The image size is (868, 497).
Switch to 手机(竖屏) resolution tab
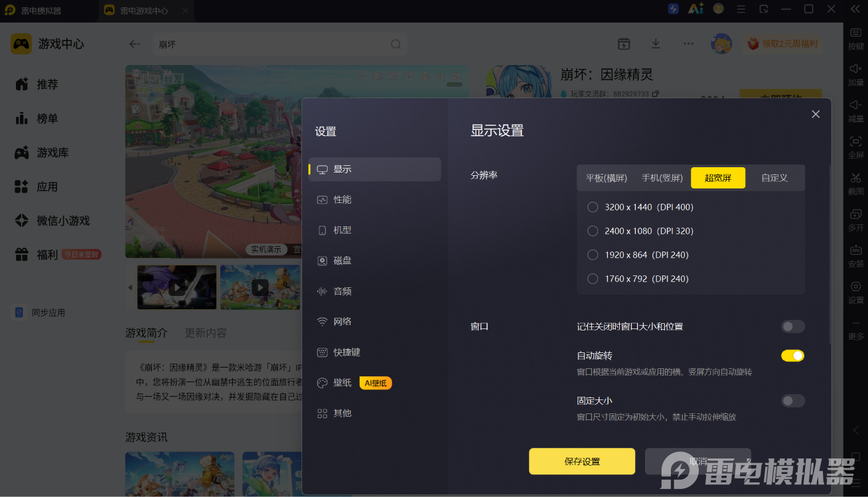tap(662, 178)
